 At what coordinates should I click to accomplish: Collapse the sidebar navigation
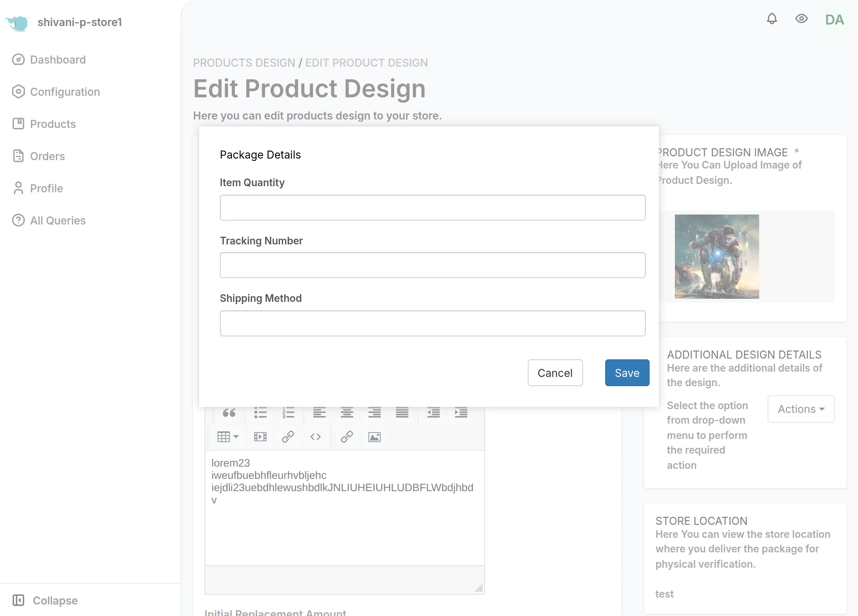(x=45, y=600)
